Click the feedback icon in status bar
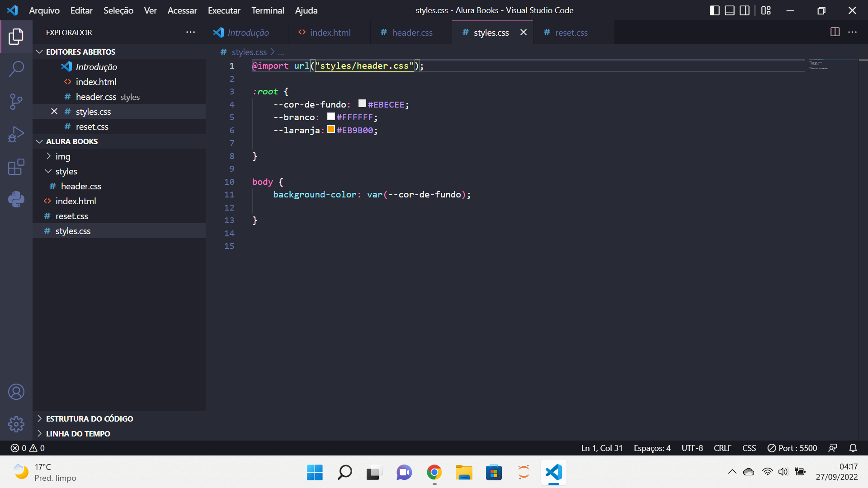 click(x=833, y=448)
